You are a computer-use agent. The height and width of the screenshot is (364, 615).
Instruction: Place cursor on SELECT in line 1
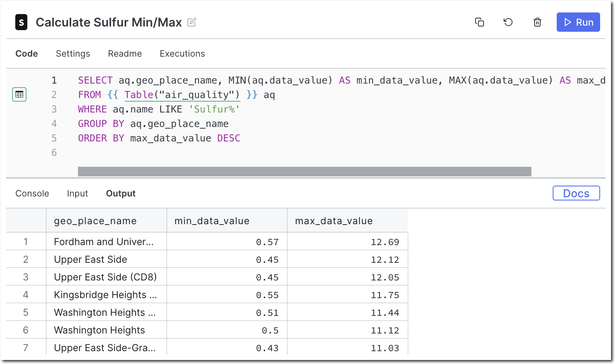pyautogui.click(x=95, y=80)
